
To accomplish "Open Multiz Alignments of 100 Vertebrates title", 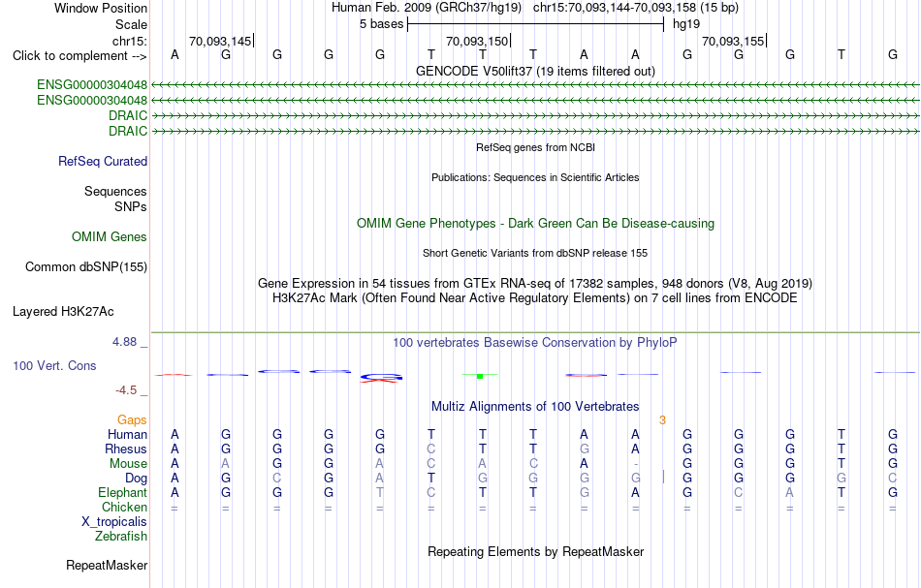I will pyautogui.click(x=535, y=406).
